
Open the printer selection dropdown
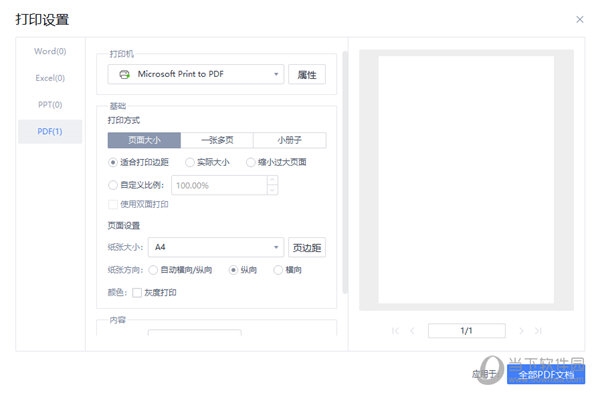(196, 74)
